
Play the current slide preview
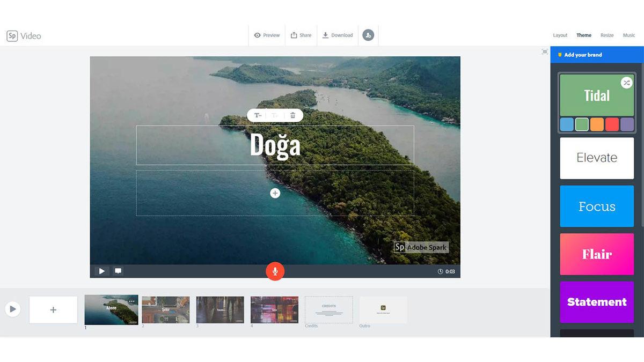tap(101, 271)
